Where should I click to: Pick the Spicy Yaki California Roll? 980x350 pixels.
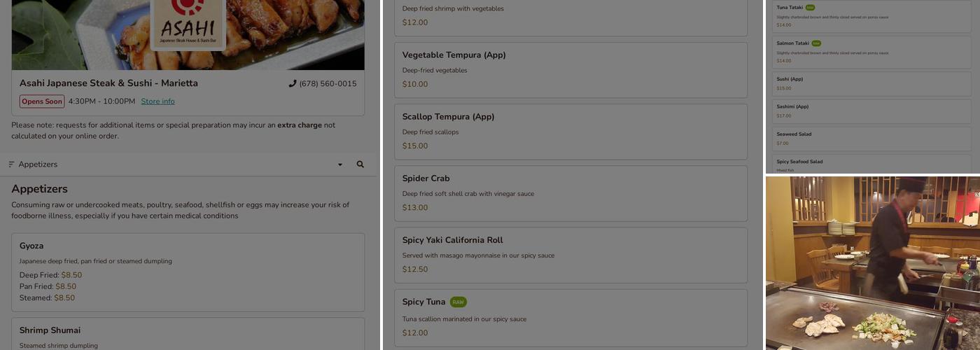(x=570, y=254)
